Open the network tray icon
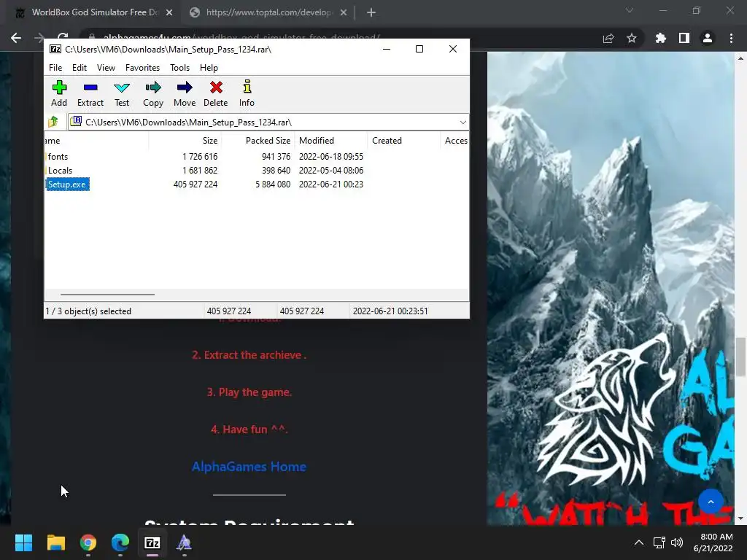Image resolution: width=747 pixels, height=560 pixels. pyautogui.click(x=659, y=542)
